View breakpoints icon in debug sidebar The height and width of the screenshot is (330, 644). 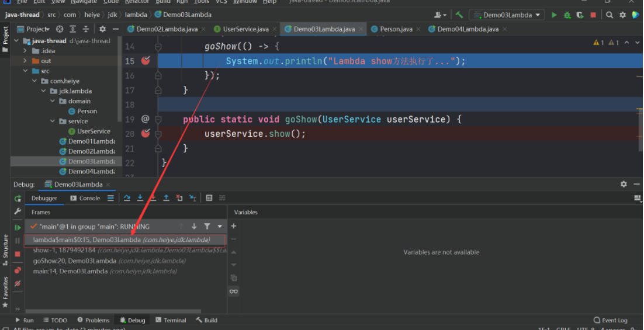coord(18,270)
